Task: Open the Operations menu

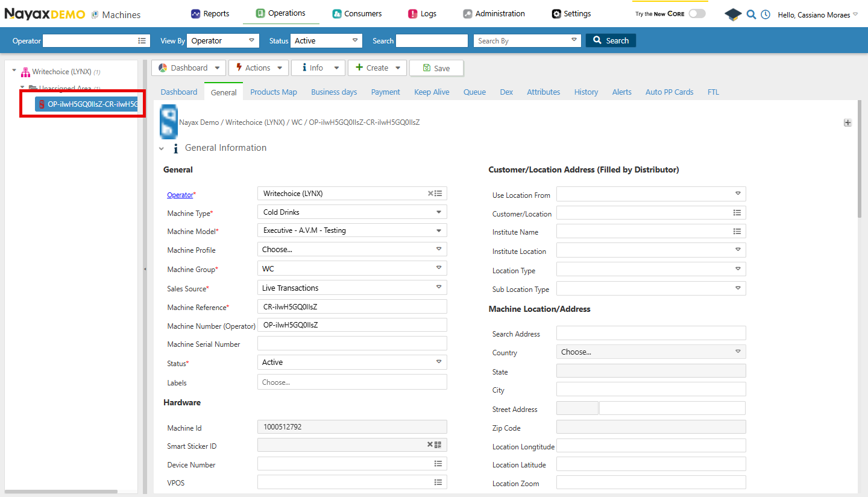Action: click(281, 13)
